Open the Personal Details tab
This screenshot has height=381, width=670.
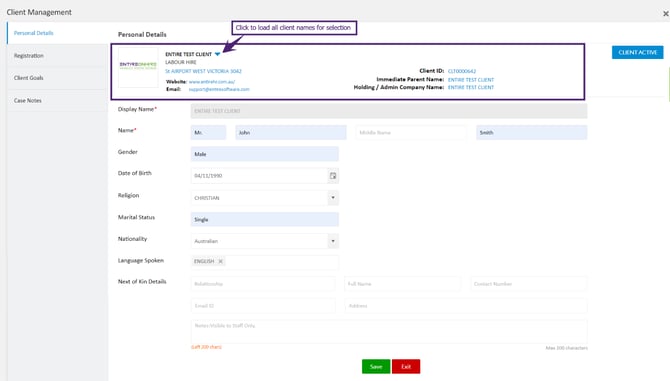pyautogui.click(x=33, y=33)
